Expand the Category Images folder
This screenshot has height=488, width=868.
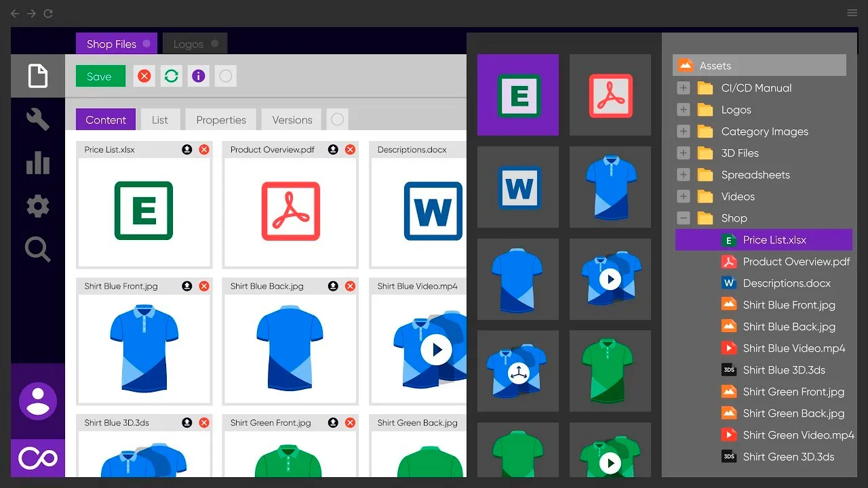tap(684, 131)
